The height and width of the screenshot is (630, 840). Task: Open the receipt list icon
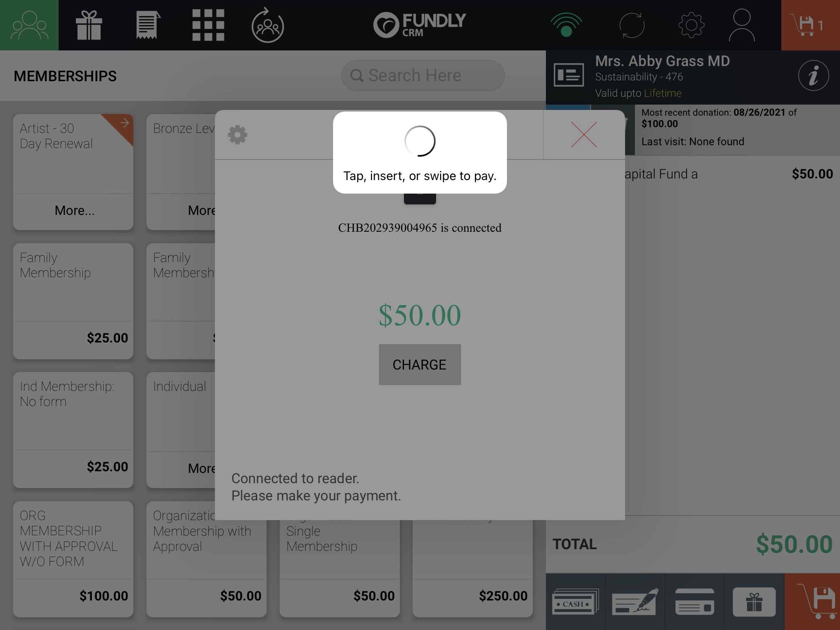pyautogui.click(x=148, y=25)
